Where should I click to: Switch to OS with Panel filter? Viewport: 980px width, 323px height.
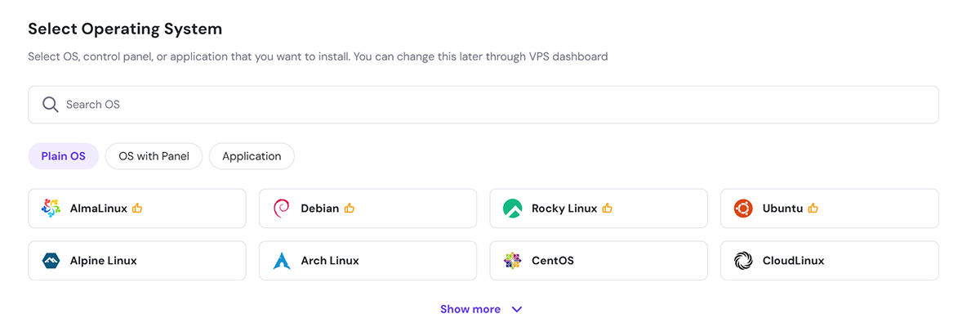tap(154, 156)
